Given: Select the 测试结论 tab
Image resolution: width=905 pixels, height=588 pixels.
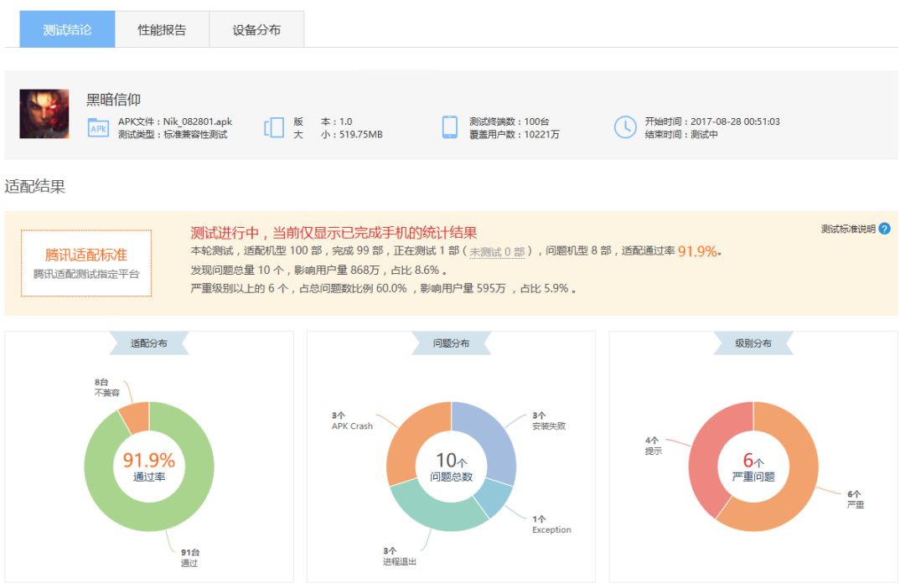Looking at the screenshot, I should 67,30.
